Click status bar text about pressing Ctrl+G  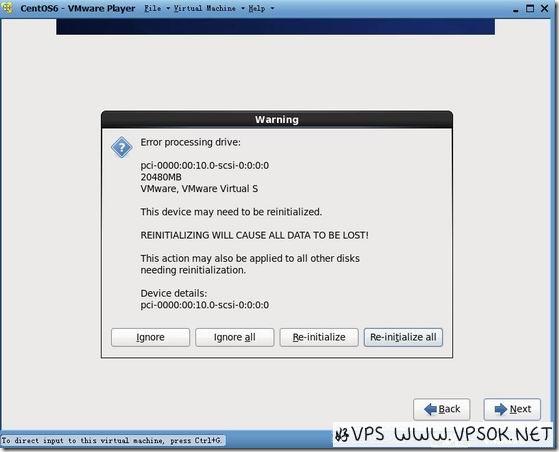point(112,440)
